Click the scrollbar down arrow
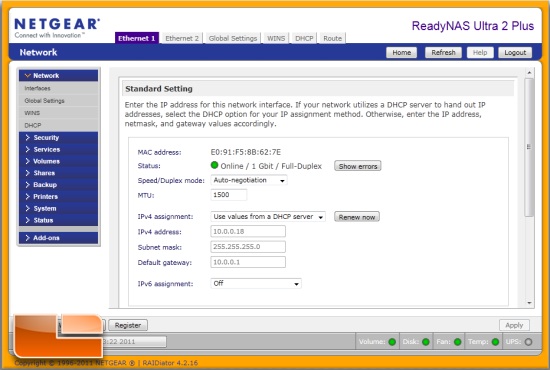Screen dimensions: 550x370 coord(529,303)
